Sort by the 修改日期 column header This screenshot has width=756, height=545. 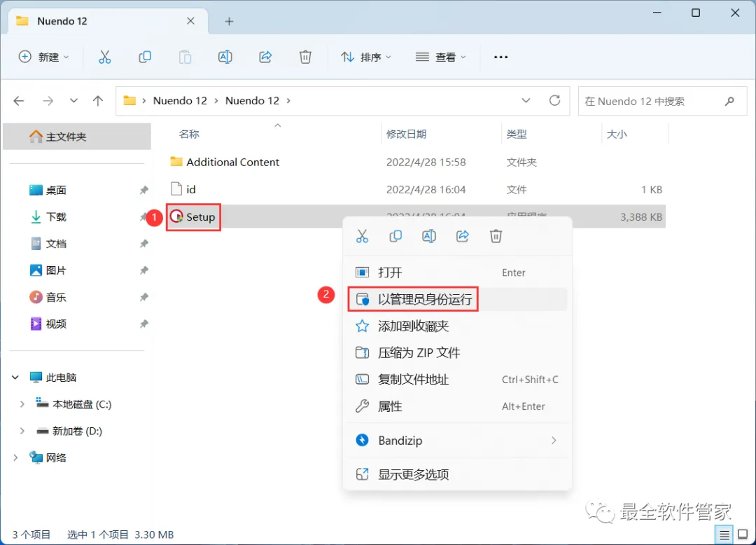[406, 134]
